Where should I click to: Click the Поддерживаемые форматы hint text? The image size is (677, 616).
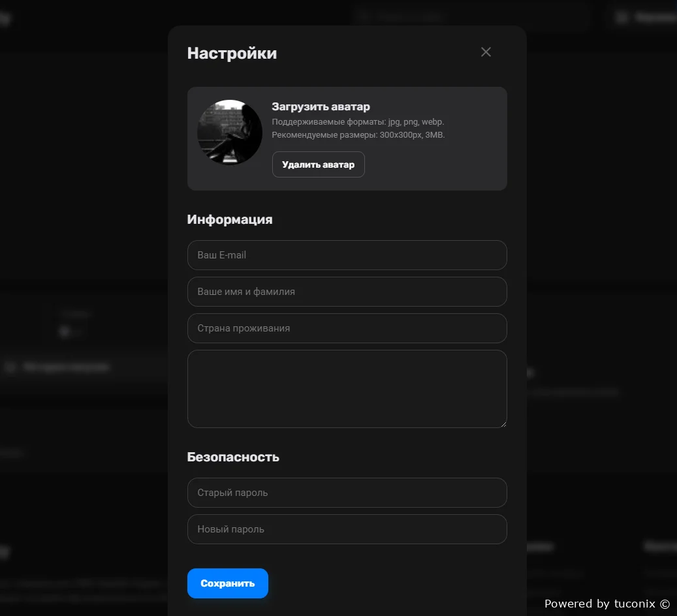pos(358,122)
